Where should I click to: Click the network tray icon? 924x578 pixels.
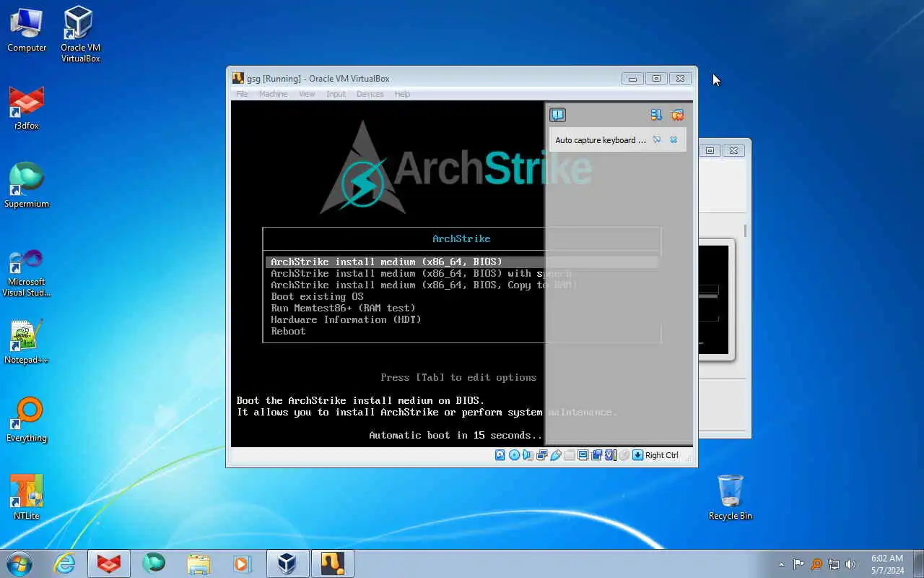tap(834, 564)
